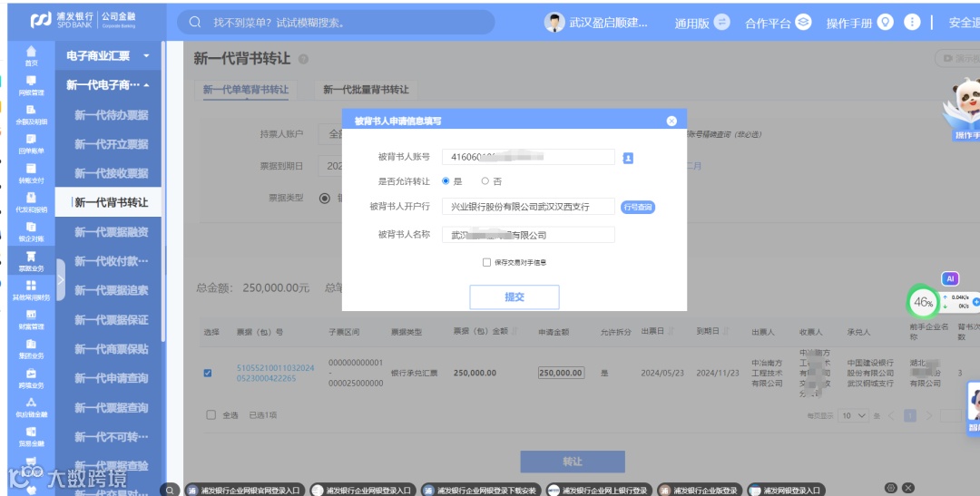This screenshot has height=496, width=980.
Task: Open the 每页显示 10 rows dropdown
Action: [854, 415]
